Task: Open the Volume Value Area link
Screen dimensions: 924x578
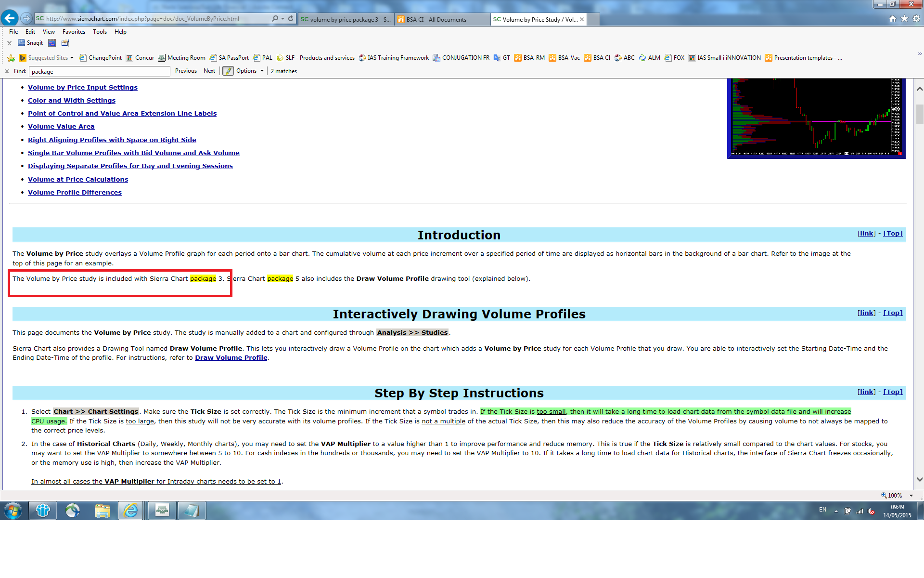Action: pyautogui.click(x=61, y=127)
